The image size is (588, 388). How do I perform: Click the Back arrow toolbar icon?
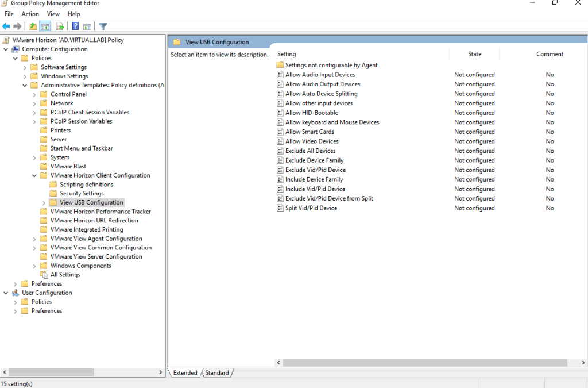pos(6,26)
